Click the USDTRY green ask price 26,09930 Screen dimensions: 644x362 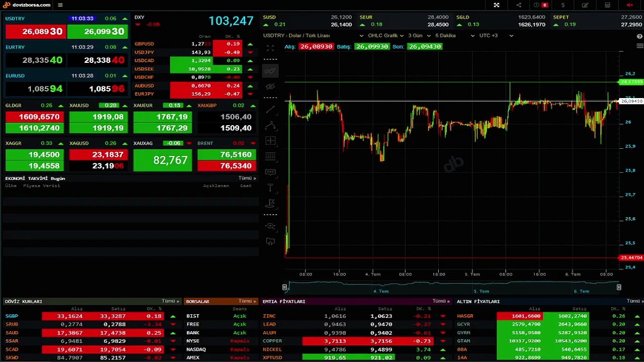pos(98,31)
